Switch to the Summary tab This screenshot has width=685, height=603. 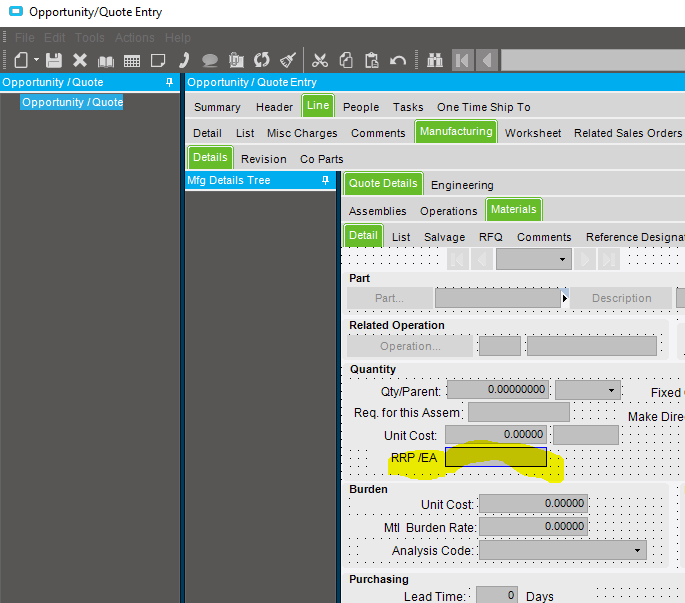click(x=217, y=107)
